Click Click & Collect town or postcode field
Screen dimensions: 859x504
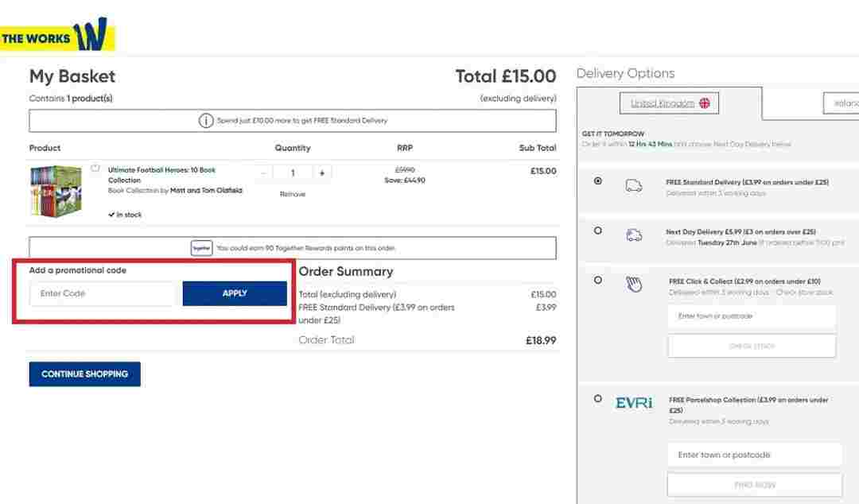pos(752,316)
